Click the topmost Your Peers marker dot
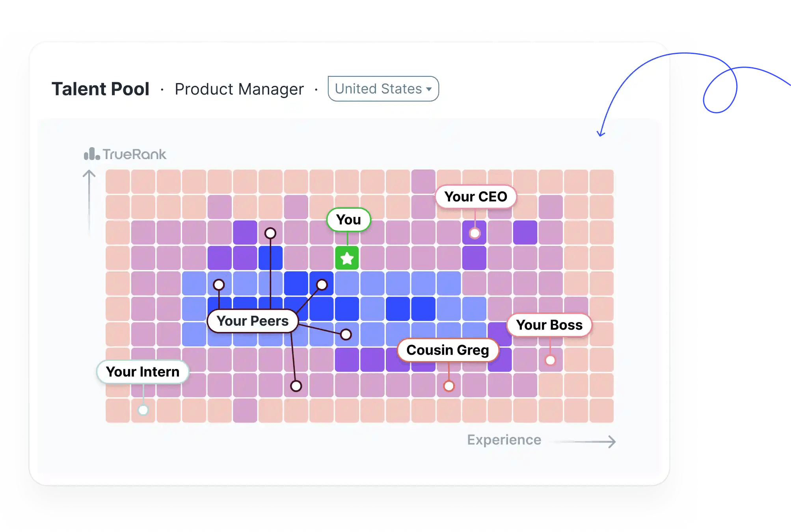Viewport: 791px width, 532px height. coord(270,233)
